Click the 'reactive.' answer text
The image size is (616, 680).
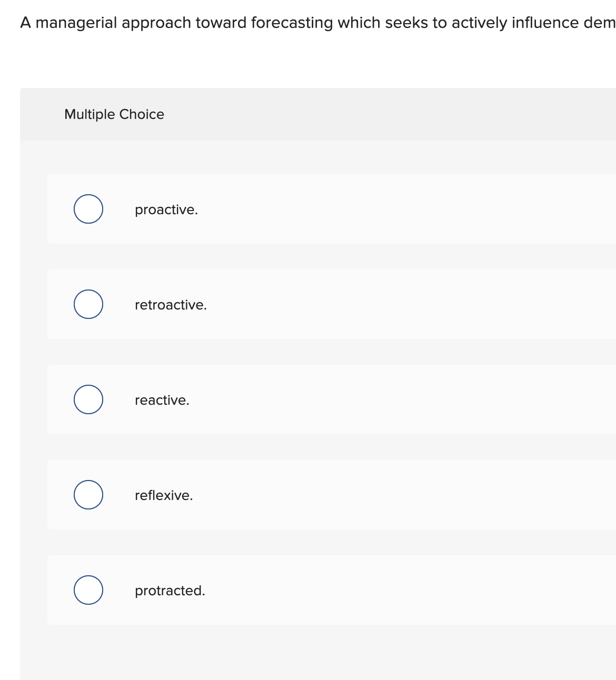click(162, 400)
